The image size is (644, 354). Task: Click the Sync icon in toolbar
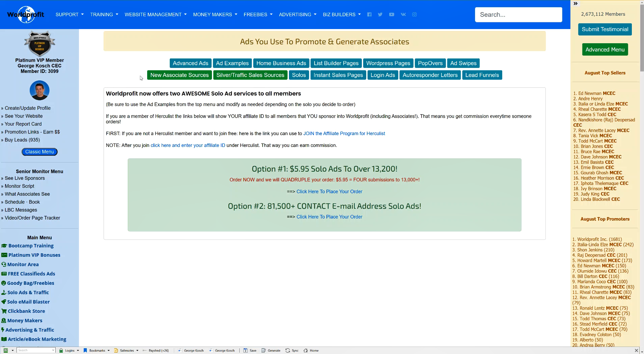coord(288,350)
